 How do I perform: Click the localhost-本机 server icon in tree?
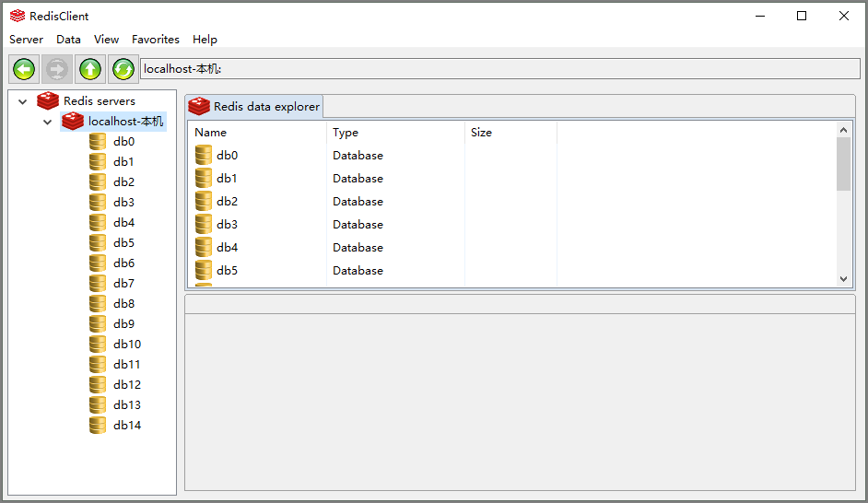tap(73, 122)
